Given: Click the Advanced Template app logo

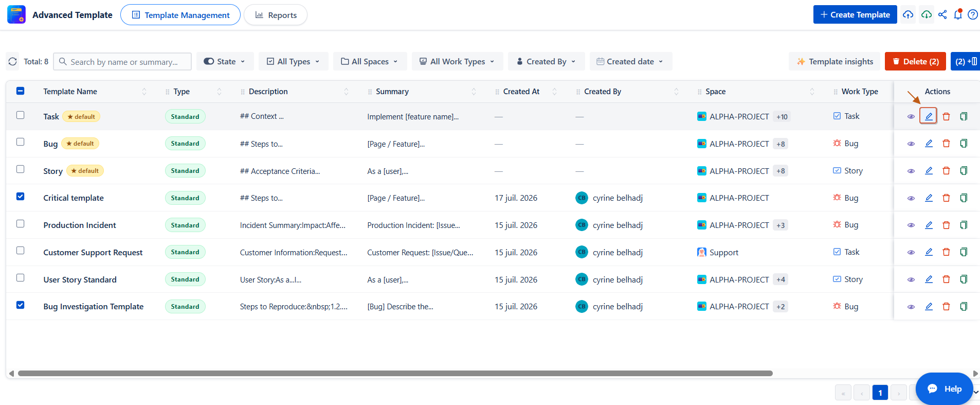Looking at the screenshot, I should coord(16,14).
